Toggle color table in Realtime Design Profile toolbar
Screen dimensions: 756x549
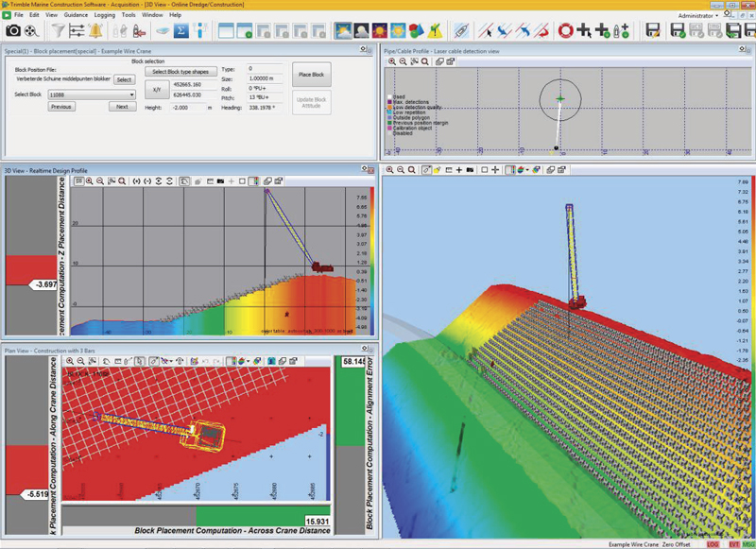tap(253, 181)
